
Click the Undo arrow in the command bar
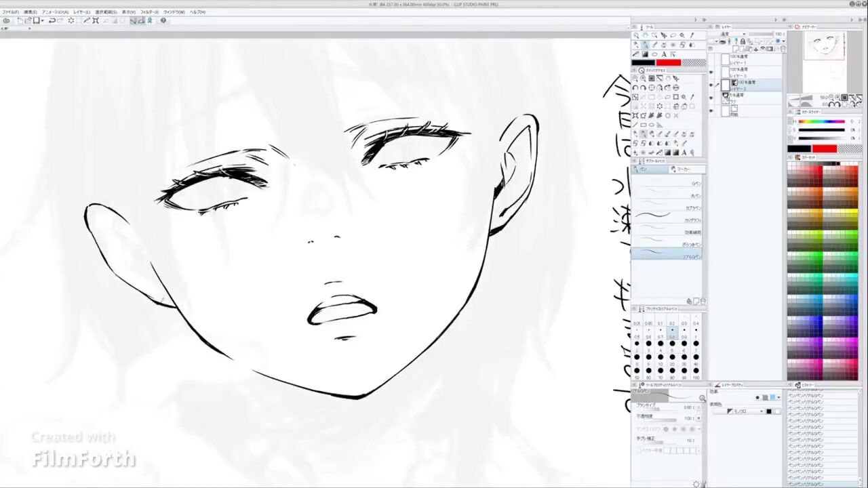[52, 21]
